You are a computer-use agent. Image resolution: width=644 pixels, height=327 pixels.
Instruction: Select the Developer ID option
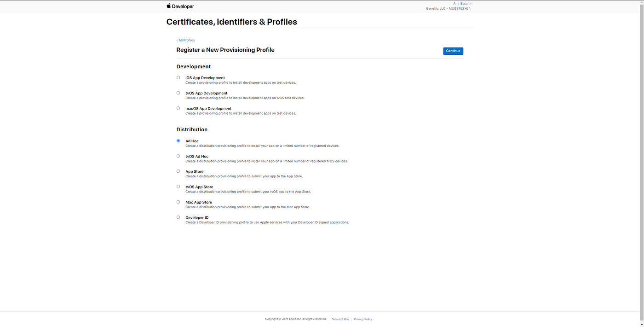tap(178, 217)
